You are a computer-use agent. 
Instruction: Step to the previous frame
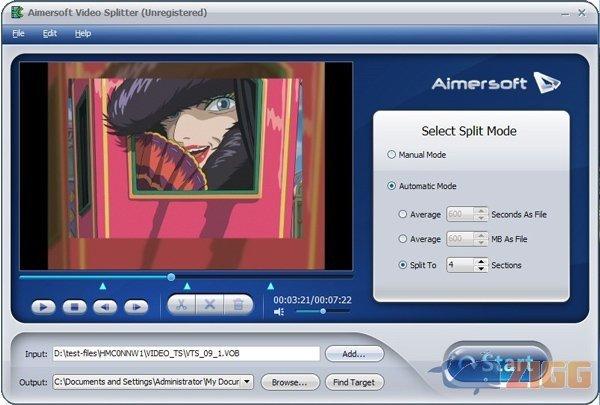105,307
